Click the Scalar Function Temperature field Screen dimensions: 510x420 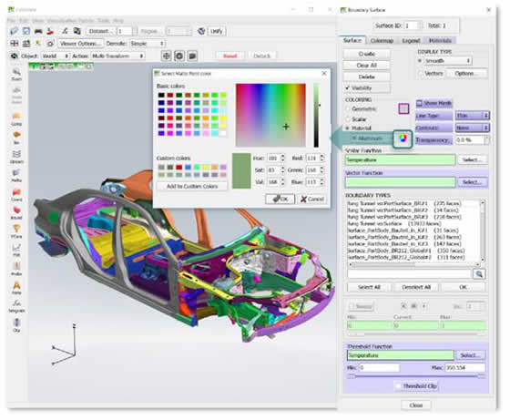(400, 159)
